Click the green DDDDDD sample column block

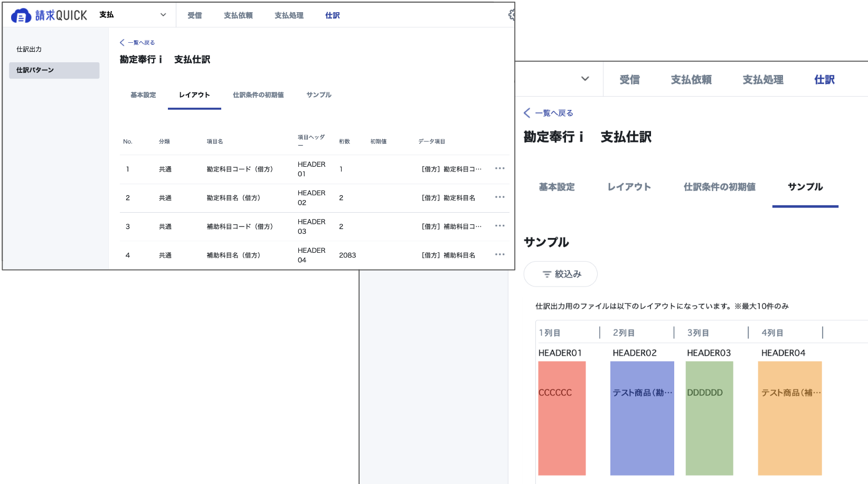click(709, 418)
